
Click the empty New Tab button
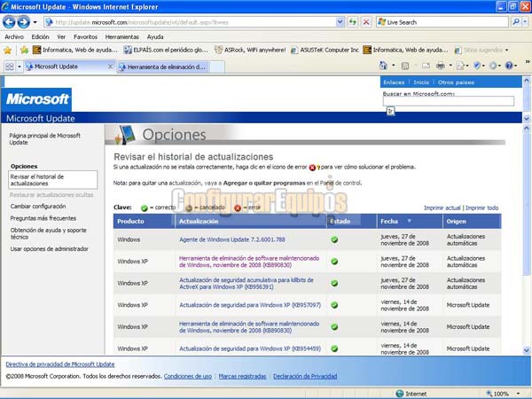(217, 66)
